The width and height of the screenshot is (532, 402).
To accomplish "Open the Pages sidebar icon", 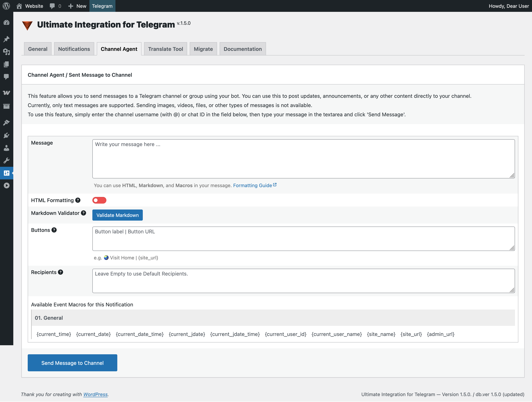I will point(6,64).
